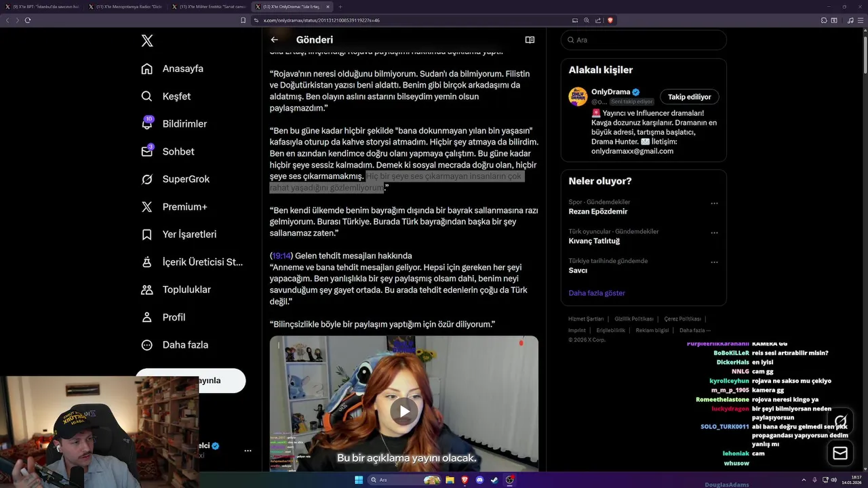The width and height of the screenshot is (868, 488).
Task: Click the 19:14 timestamp link in post
Action: point(281,256)
